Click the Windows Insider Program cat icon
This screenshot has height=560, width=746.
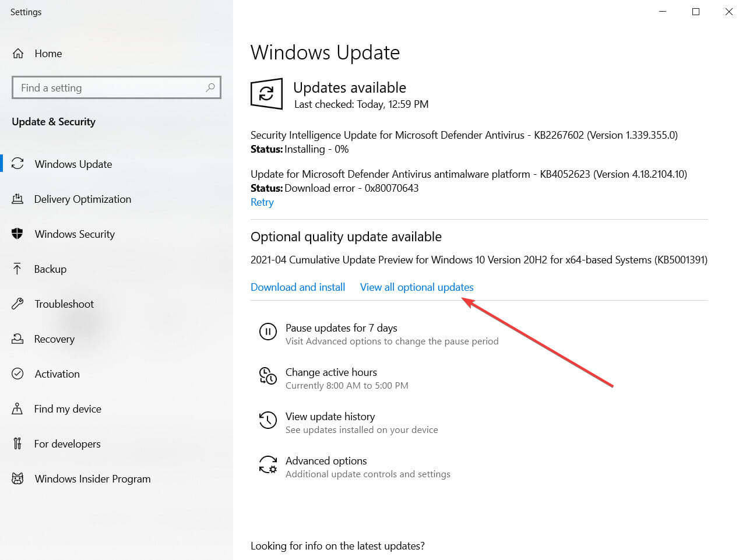[17, 478]
